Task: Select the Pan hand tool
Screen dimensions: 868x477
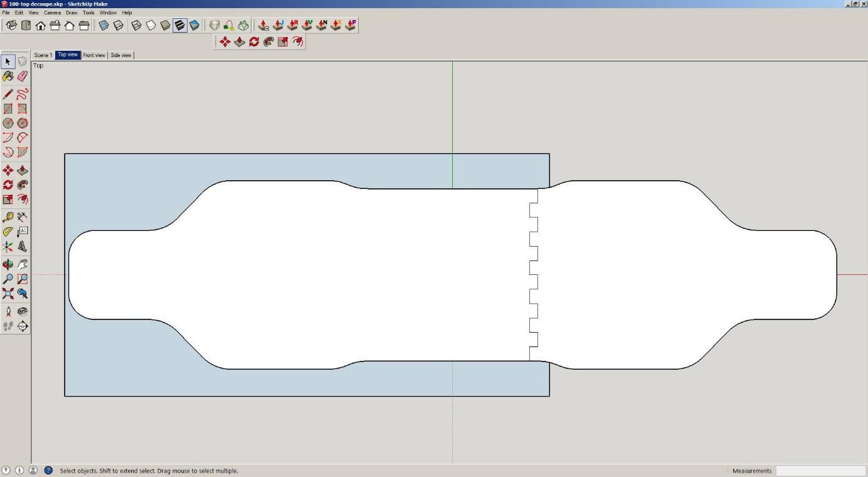Action: point(23,265)
